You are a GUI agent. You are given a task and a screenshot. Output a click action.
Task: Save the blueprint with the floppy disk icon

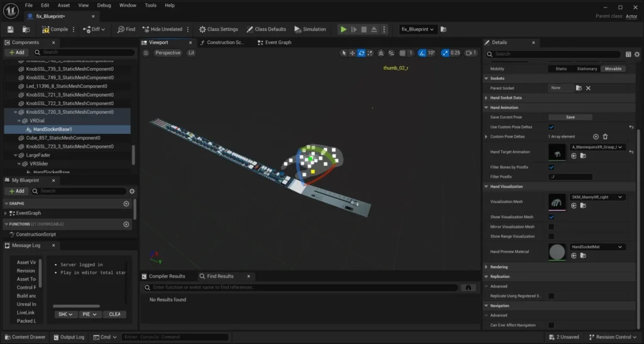11,29
